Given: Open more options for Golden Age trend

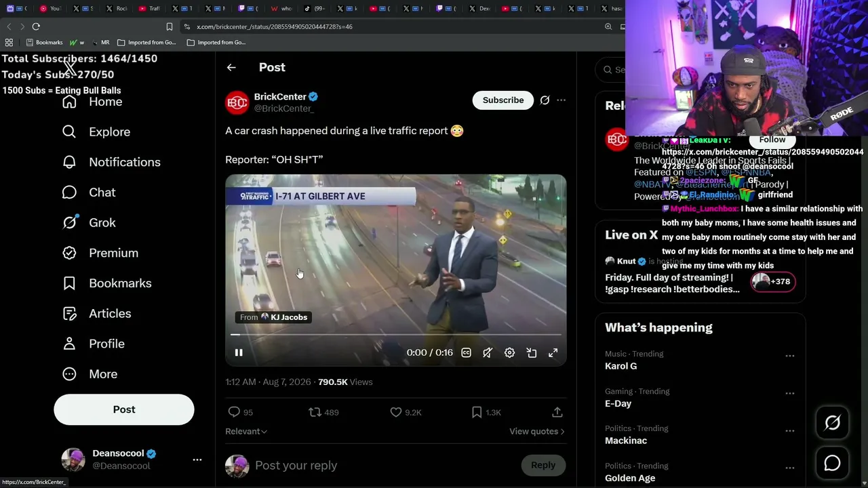Looking at the screenshot, I should click(x=790, y=468).
